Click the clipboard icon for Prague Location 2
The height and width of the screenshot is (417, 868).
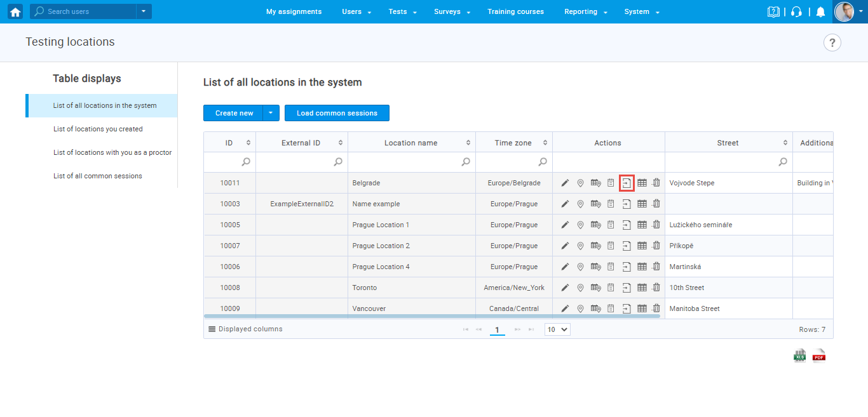tap(611, 246)
